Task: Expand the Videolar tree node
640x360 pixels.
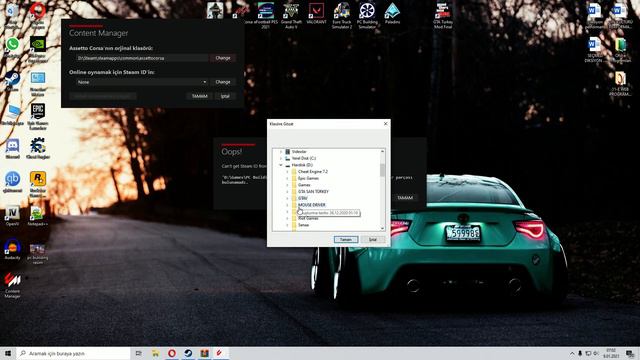Action: tap(281, 151)
